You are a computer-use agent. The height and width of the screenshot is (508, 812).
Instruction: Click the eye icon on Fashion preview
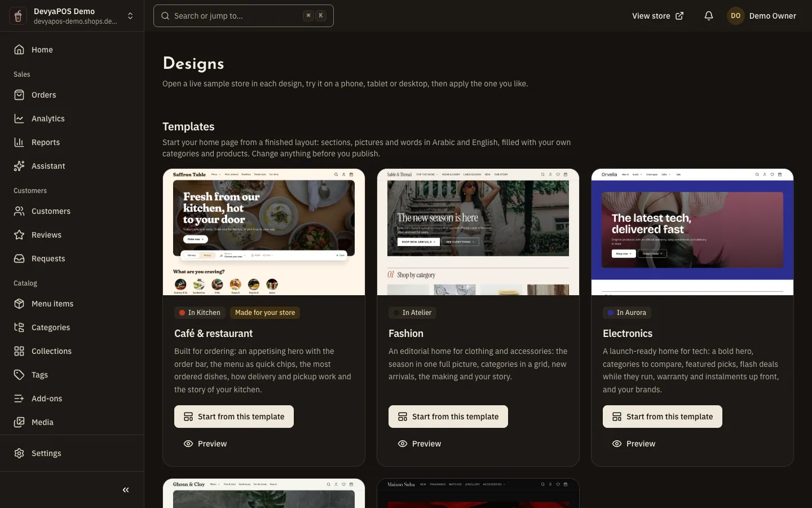pos(403,444)
